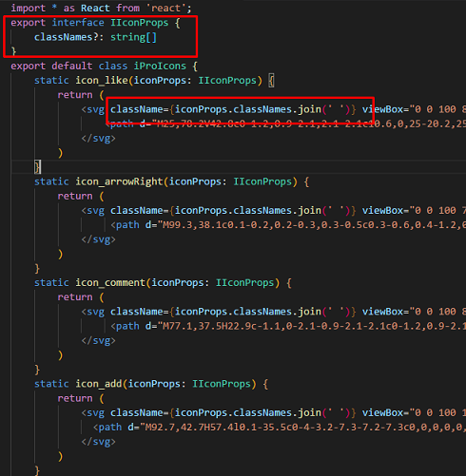This screenshot has width=466, height=476.
Task: Click the 'return' keyword inside icon_arrowRight
Action: pyautogui.click(x=75, y=197)
